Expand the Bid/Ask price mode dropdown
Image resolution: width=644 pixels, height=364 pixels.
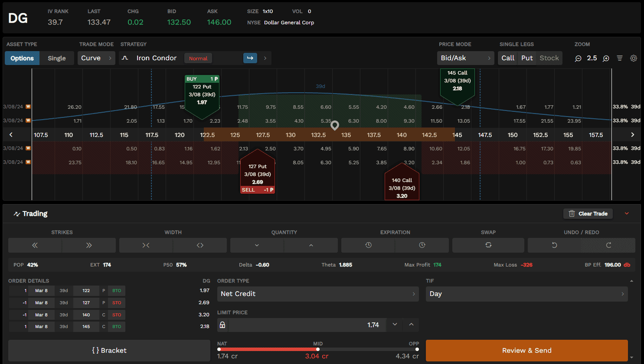[x=465, y=58]
